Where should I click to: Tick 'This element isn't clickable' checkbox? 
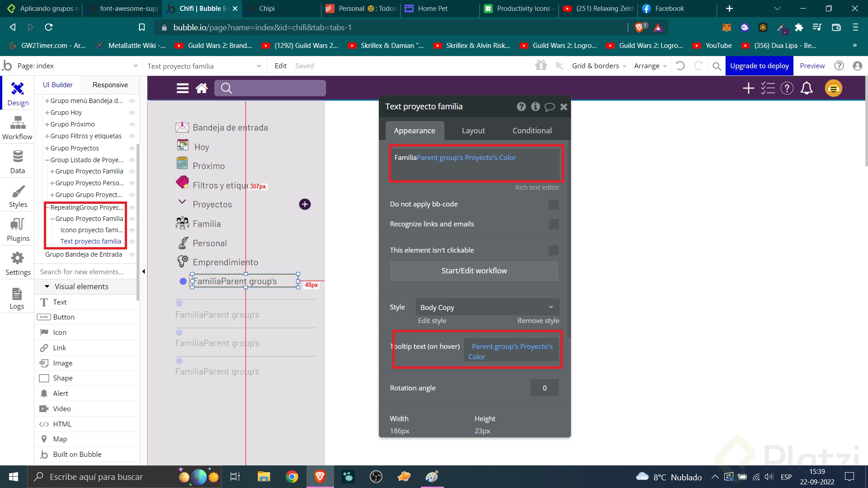pyautogui.click(x=553, y=250)
